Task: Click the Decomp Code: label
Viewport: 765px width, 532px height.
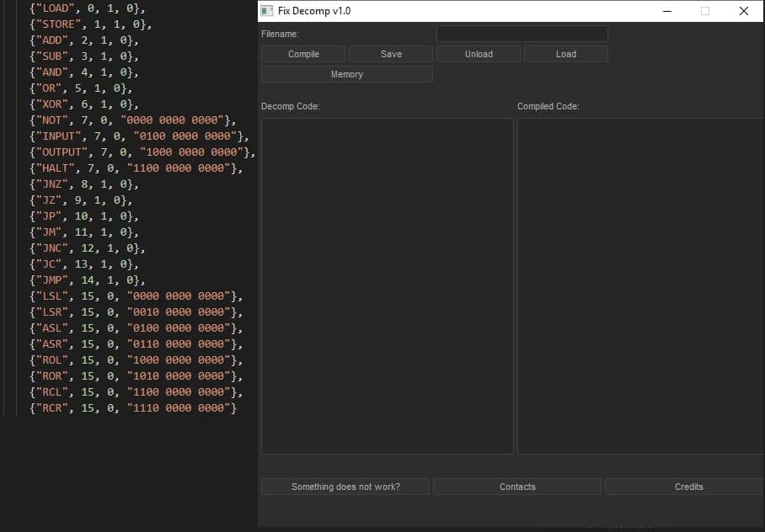Action: (x=291, y=106)
